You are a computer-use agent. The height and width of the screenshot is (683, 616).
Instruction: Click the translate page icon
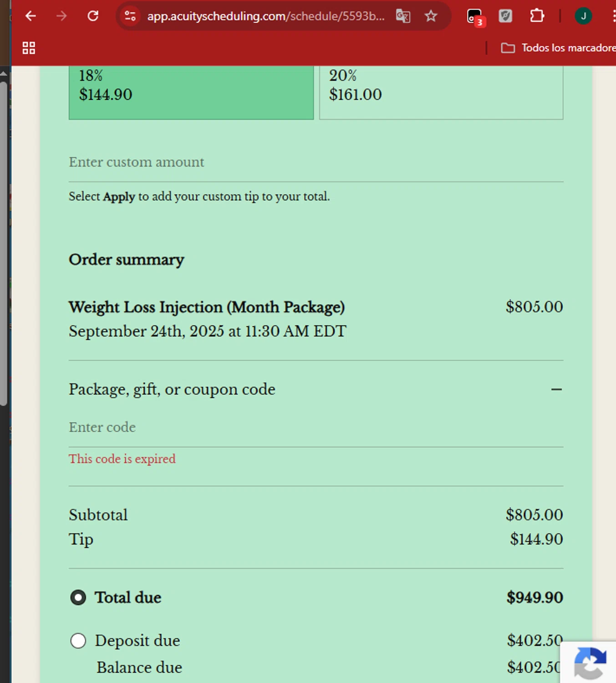point(403,16)
